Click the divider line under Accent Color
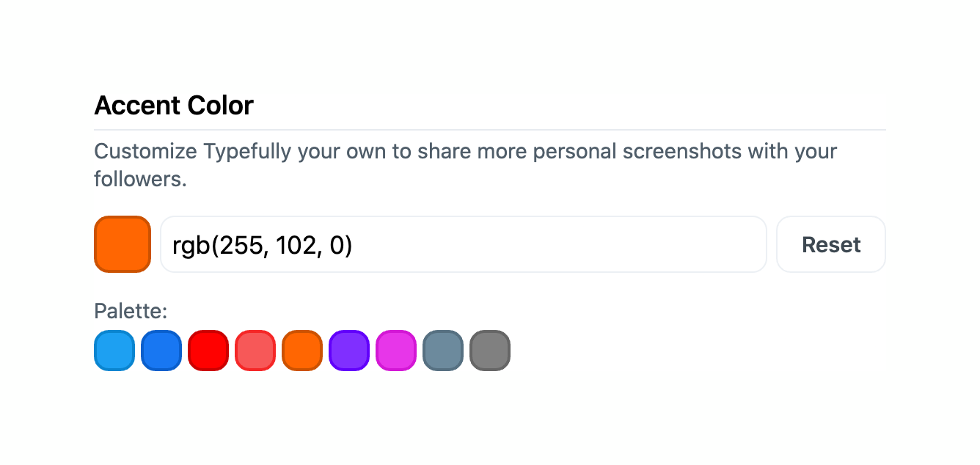 [490, 130]
